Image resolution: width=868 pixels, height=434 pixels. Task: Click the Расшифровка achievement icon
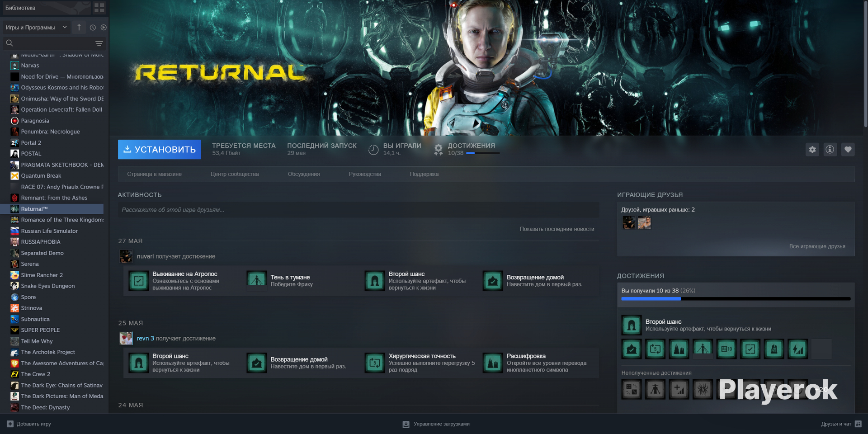coord(493,363)
